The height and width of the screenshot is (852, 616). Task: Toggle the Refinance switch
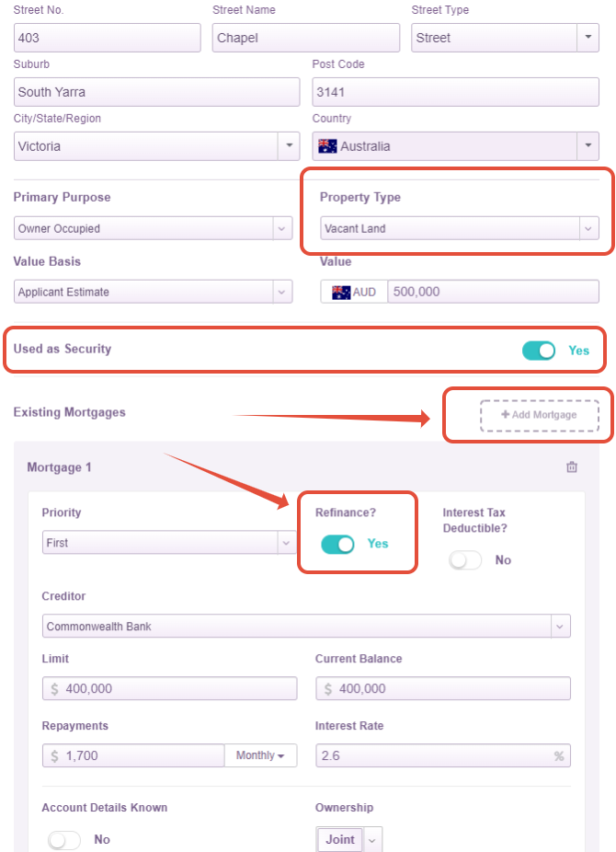coord(337,544)
